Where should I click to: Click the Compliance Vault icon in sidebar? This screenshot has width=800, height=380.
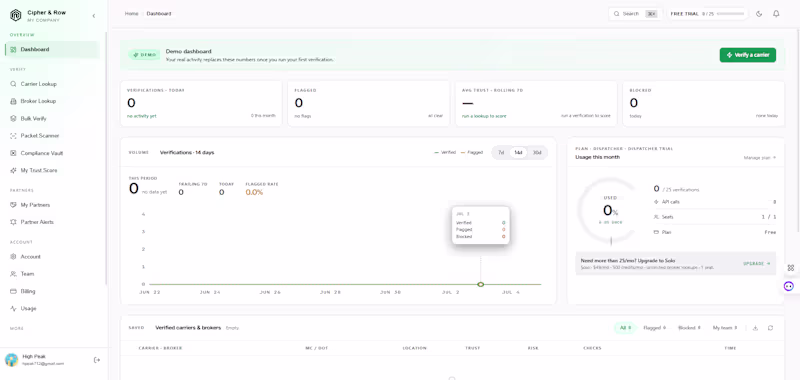(x=13, y=154)
